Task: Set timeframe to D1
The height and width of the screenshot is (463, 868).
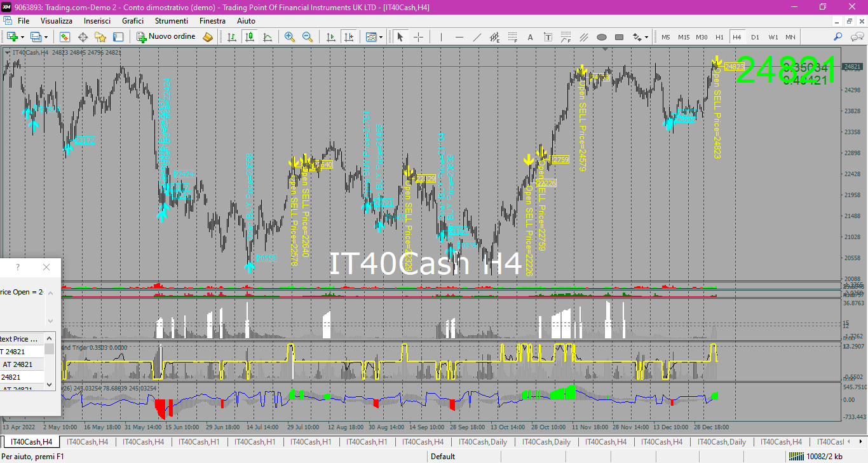Action: 755,37
